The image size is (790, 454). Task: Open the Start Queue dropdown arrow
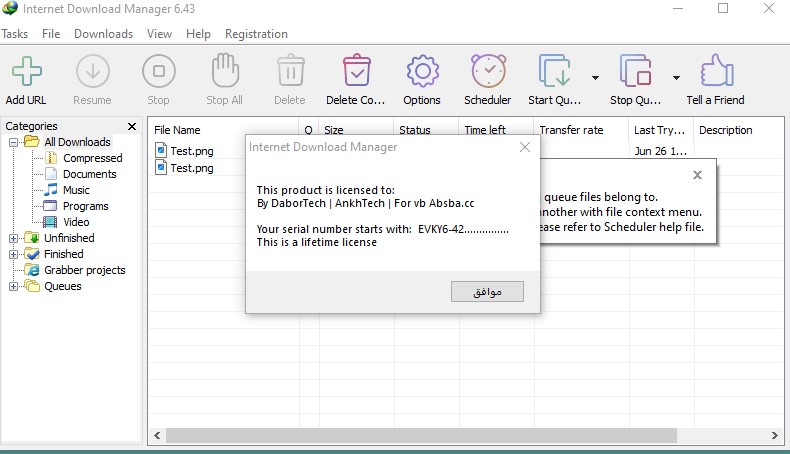click(595, 78)
